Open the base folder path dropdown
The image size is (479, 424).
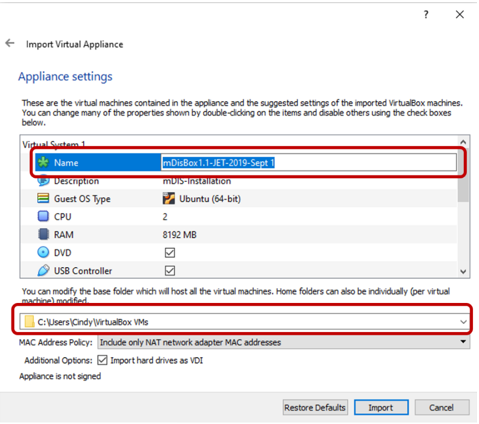click(463, 322)
